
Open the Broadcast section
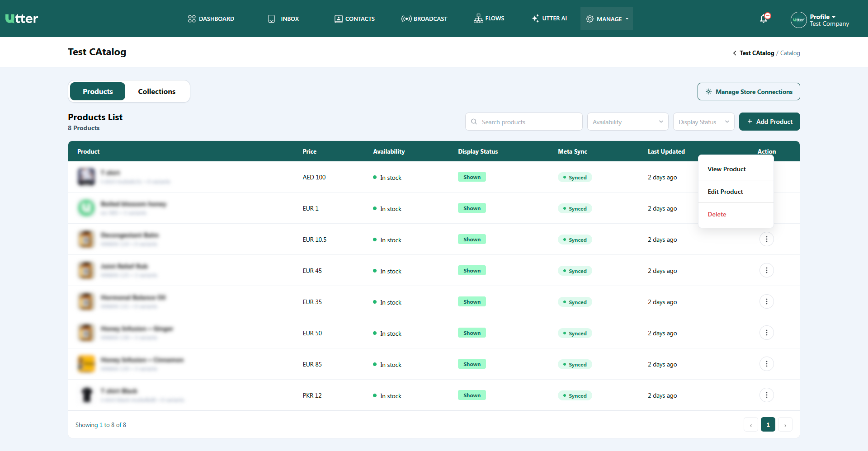[424, 19]
